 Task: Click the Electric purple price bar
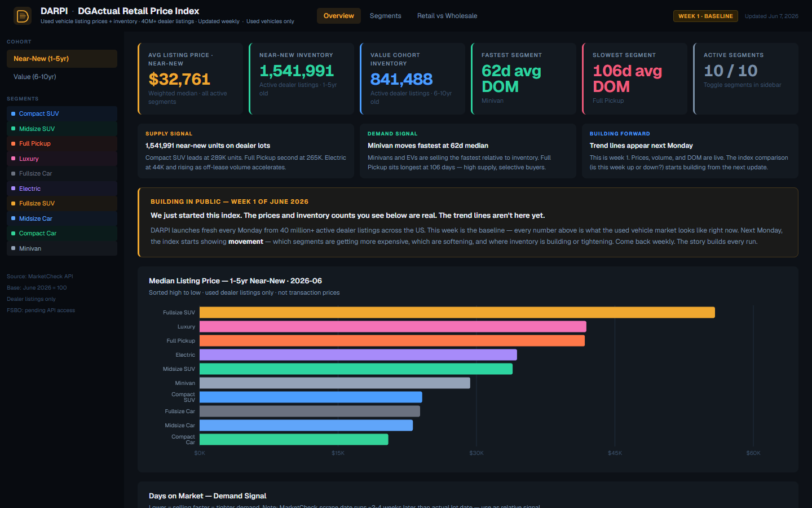click(x=358, y=355)
